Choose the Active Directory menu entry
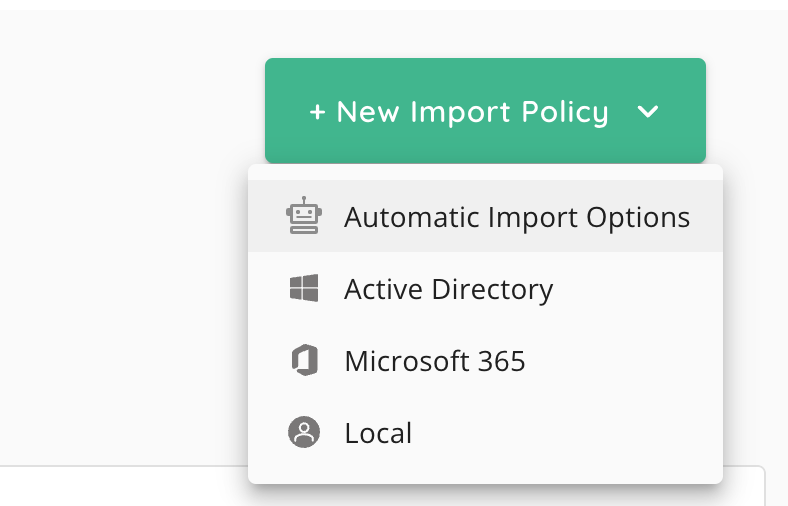The image size is (788, 506). pos(485,288)
